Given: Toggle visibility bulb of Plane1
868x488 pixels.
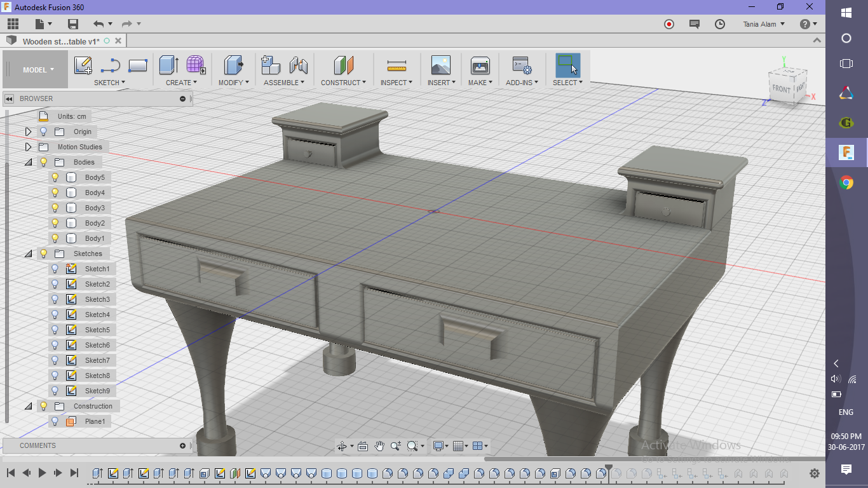Looking at the screenshot, I should coord(55,421).
